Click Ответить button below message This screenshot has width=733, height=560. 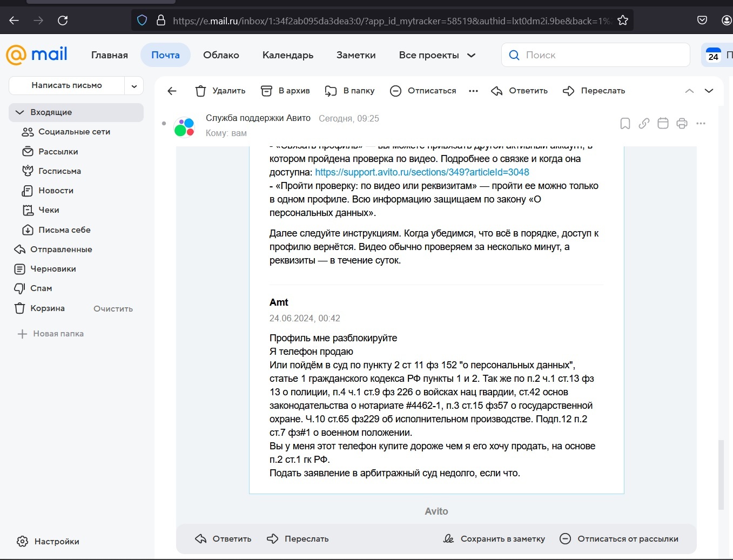223,539
